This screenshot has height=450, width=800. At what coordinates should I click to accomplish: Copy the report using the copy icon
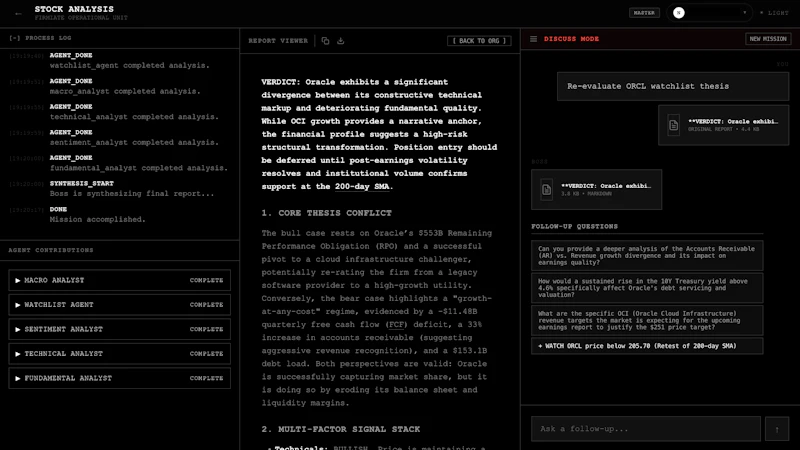326,41
